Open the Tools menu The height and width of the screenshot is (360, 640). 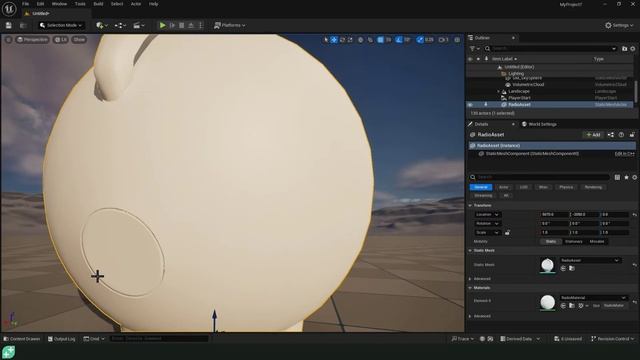click(80, 4)
